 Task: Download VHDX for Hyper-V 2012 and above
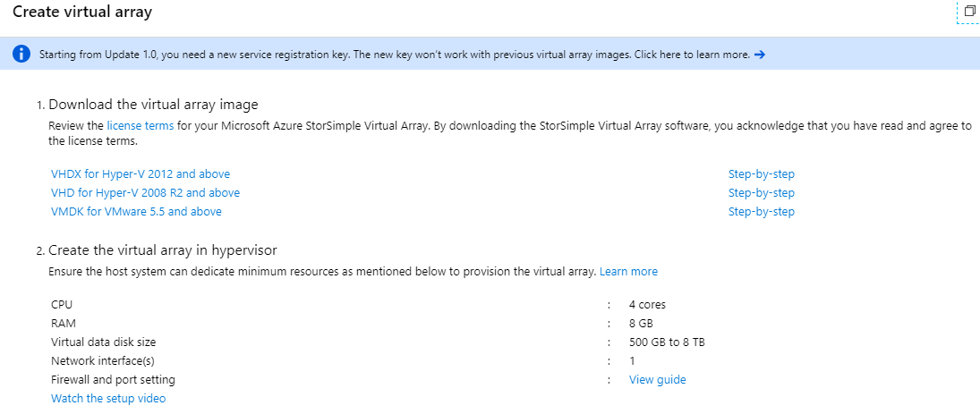141,174
